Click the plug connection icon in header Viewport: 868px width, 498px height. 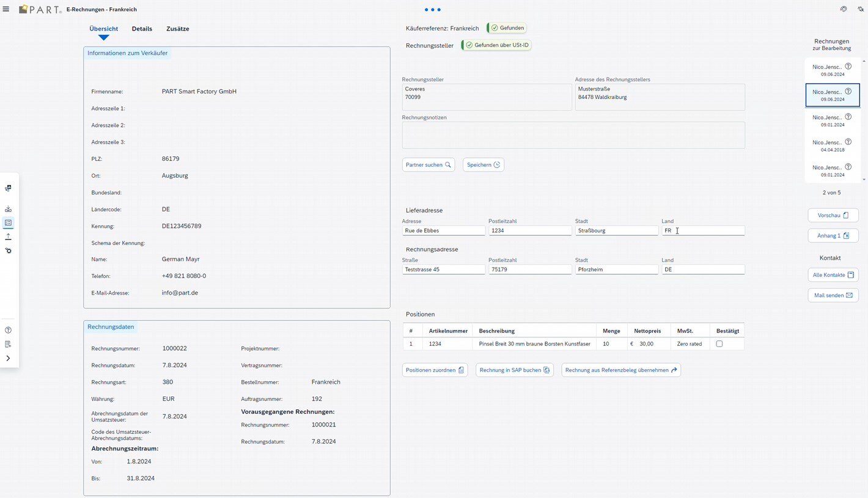point(859,9)
